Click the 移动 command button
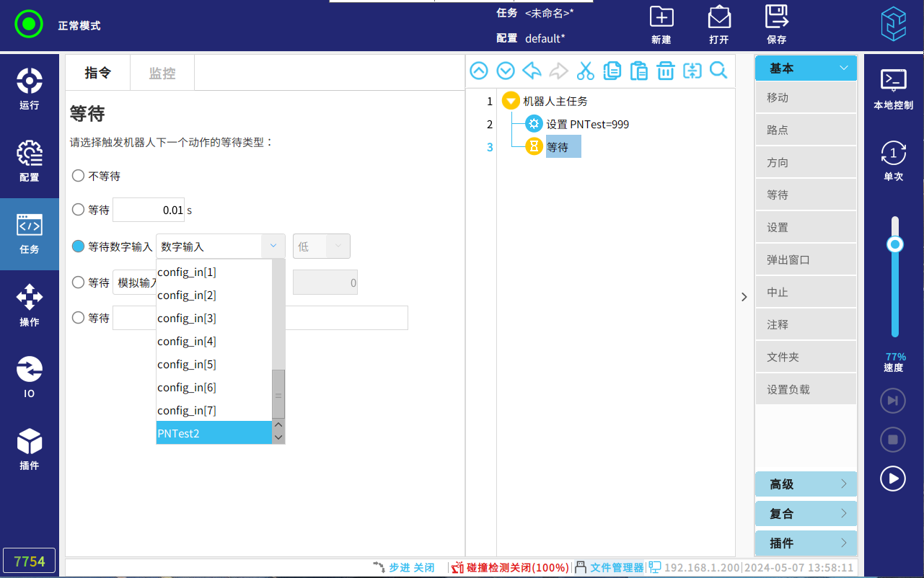This screenshot has height=578, width=924. pyautogui.click(x=806, y=98)
